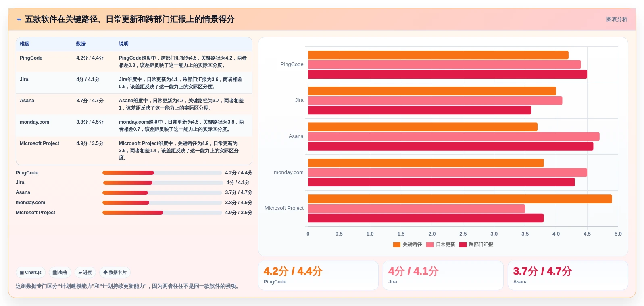Click '4.9分 / 3.5分' beside Microsoft Project progress bar

click(x=239, y=213)
